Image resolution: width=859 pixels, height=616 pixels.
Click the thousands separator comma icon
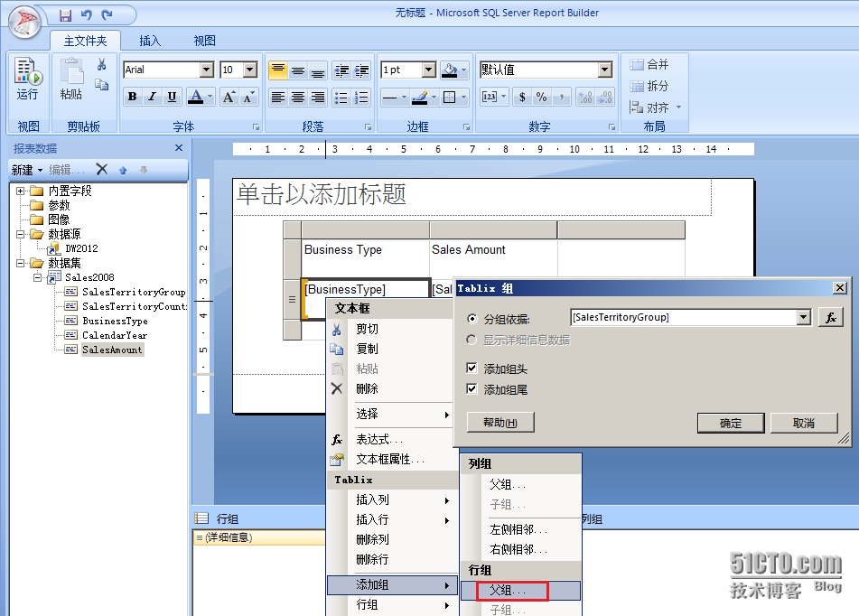click(x=562, y=97)
